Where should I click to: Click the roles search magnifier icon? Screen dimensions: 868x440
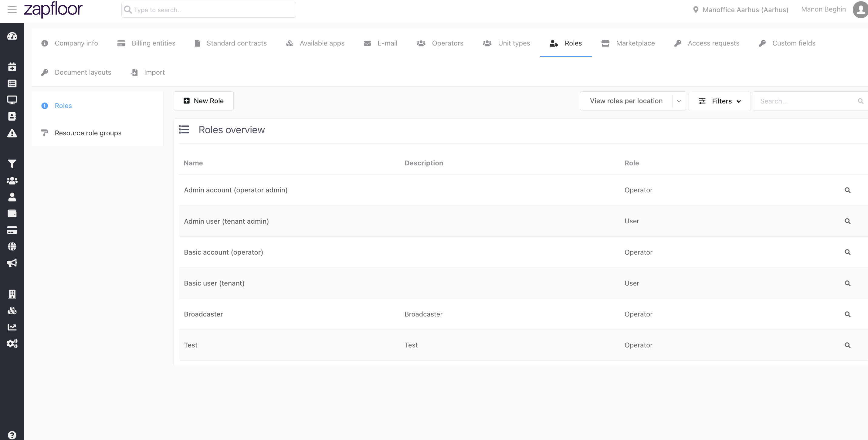pos(861,101)
